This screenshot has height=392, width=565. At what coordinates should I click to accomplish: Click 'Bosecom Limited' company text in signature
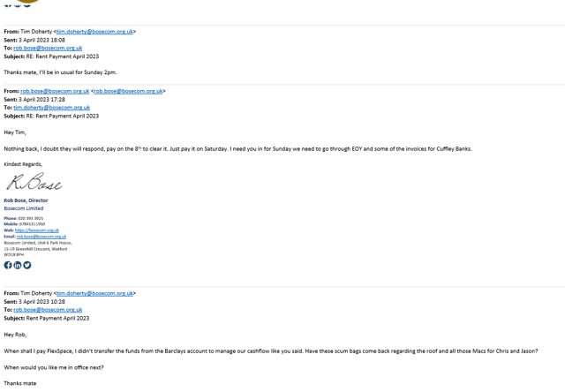(24, 208)
